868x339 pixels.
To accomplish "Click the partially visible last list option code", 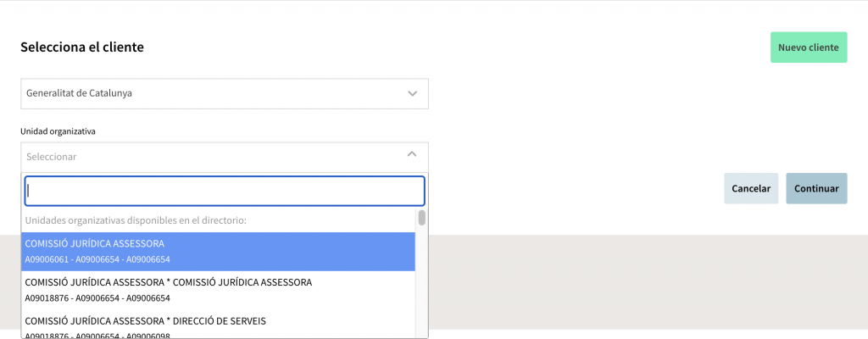I will point(97,336).
